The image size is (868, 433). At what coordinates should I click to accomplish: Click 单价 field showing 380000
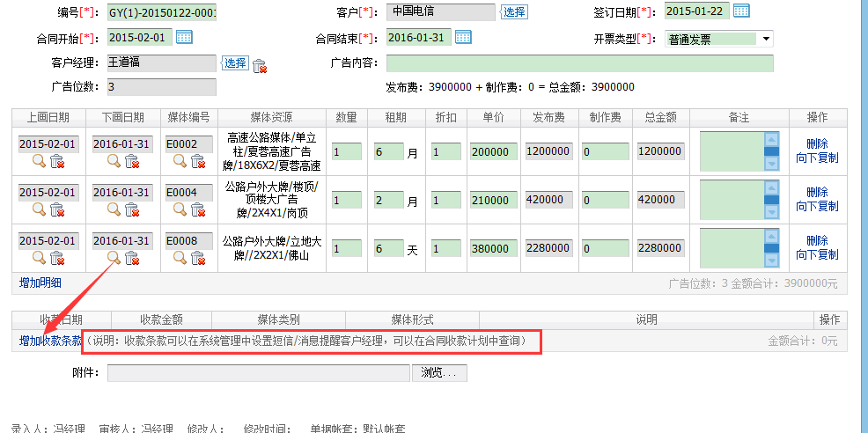(x=492, y=248)
